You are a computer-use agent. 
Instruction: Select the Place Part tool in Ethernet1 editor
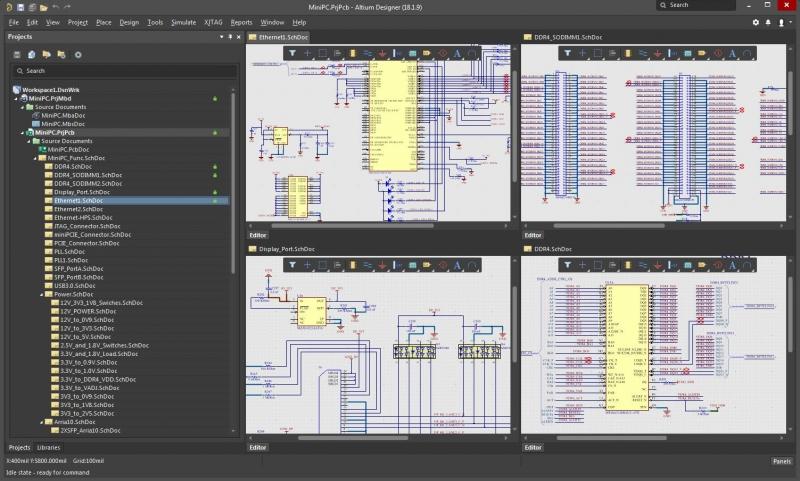353,53
